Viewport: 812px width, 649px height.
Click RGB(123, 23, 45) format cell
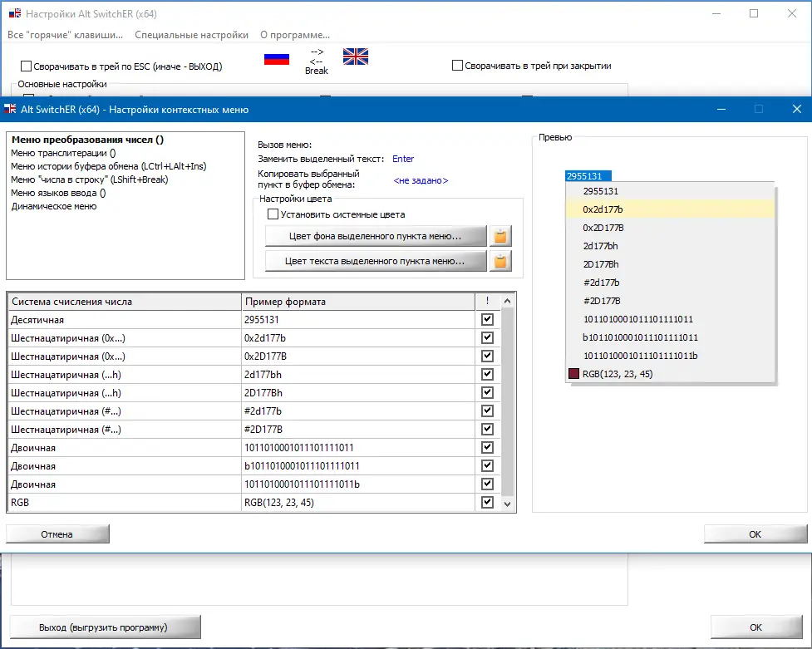[x=358, y=503]
